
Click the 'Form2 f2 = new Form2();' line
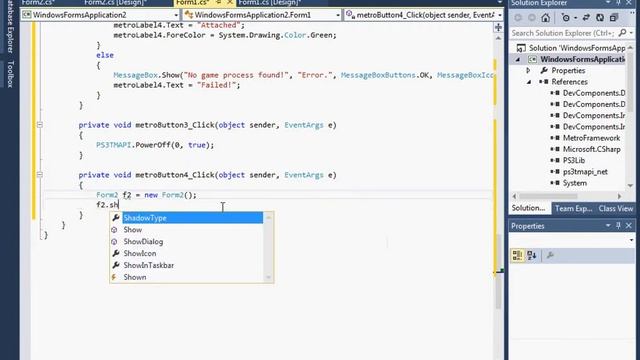click(146, 195)
